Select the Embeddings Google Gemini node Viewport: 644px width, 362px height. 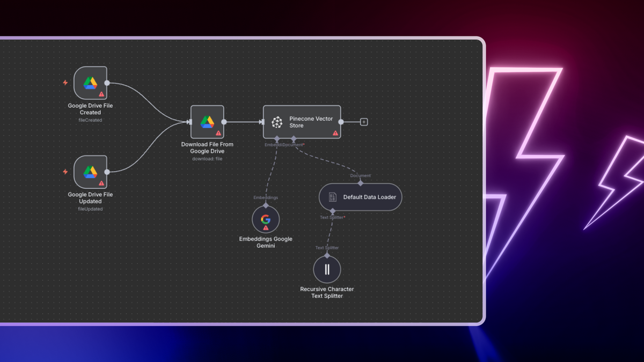coord(266,219)
